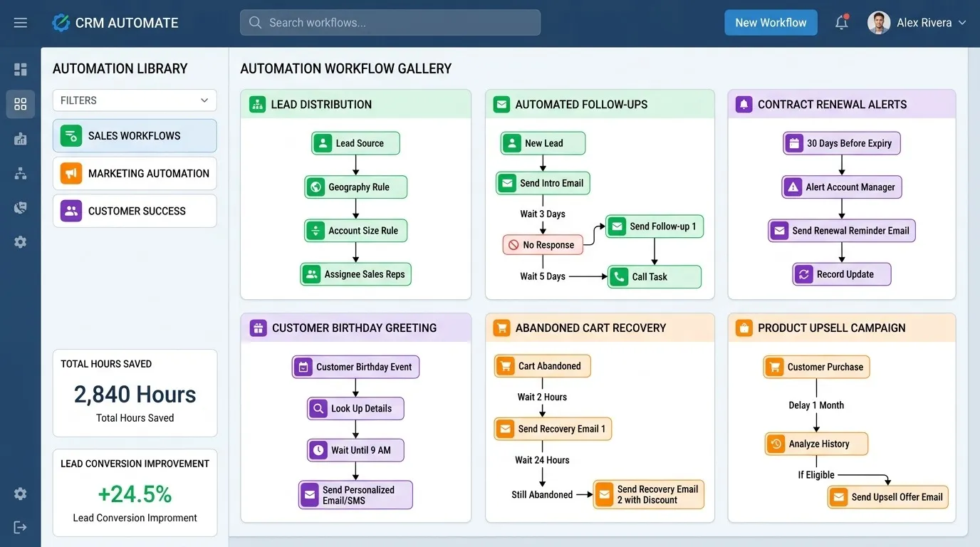Image resolution: width=980 pixels, height=547 pixels.
Task: Select the Marketing Automation category
Action: (x=135, y=173)
